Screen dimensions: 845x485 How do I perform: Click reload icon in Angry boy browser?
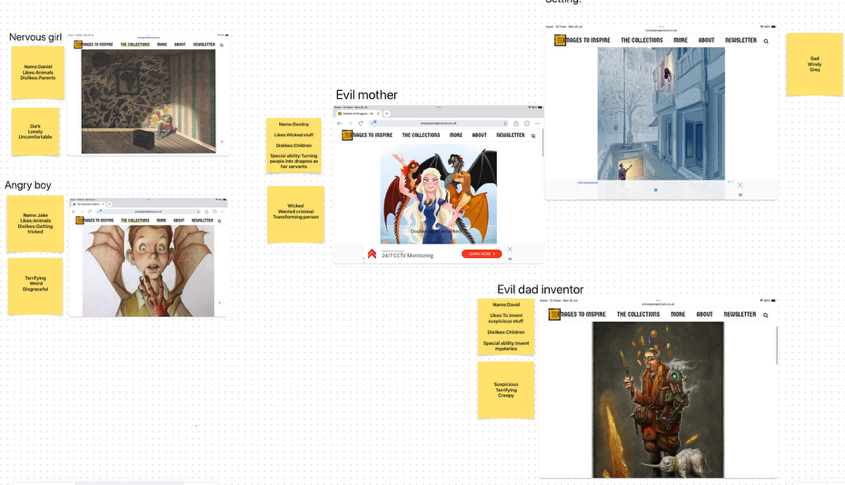click(90, 211)
